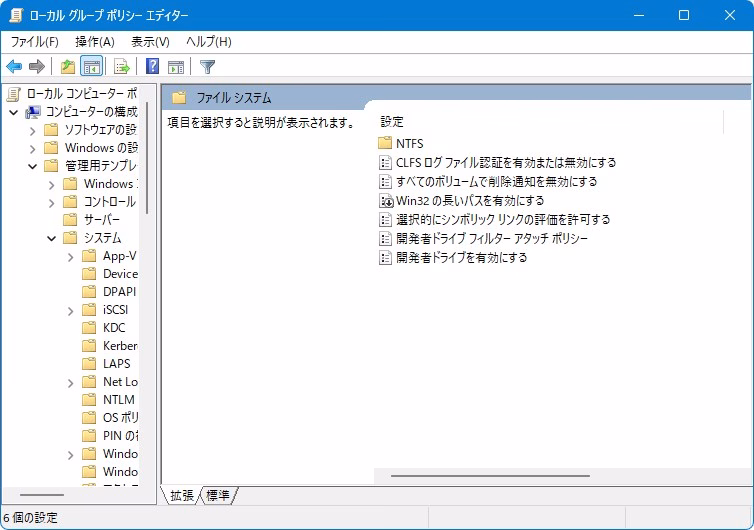Click the Export List toolbar icon

pos(122,67)
